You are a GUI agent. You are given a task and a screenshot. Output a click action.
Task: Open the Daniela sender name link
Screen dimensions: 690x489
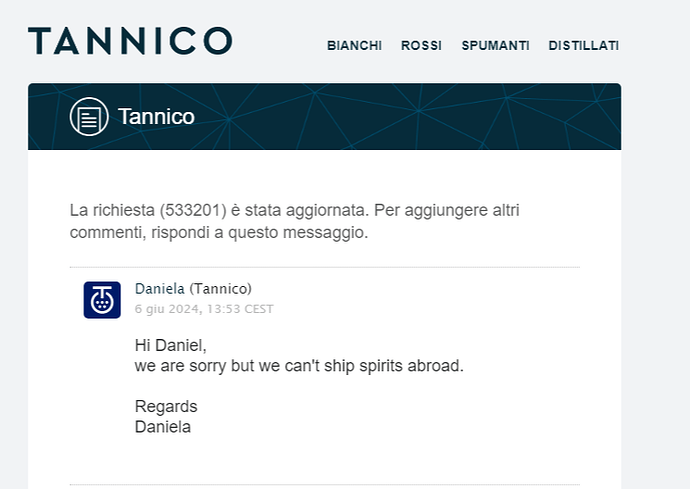pyautogui.click(x=160, y=289)
